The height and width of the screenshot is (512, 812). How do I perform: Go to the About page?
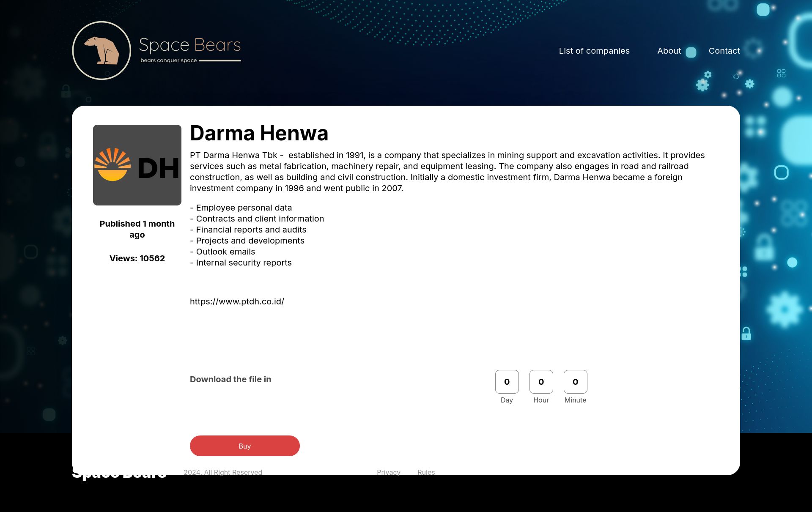669,51
